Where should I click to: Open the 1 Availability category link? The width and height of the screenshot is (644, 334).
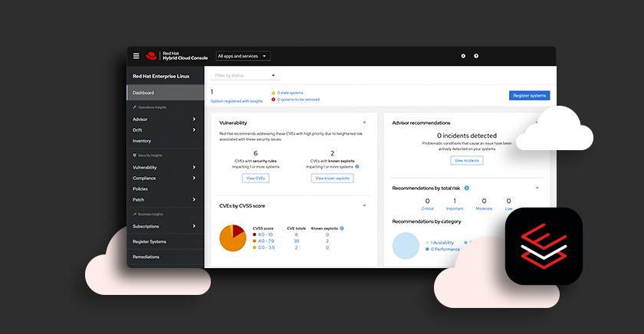[442, 243]
